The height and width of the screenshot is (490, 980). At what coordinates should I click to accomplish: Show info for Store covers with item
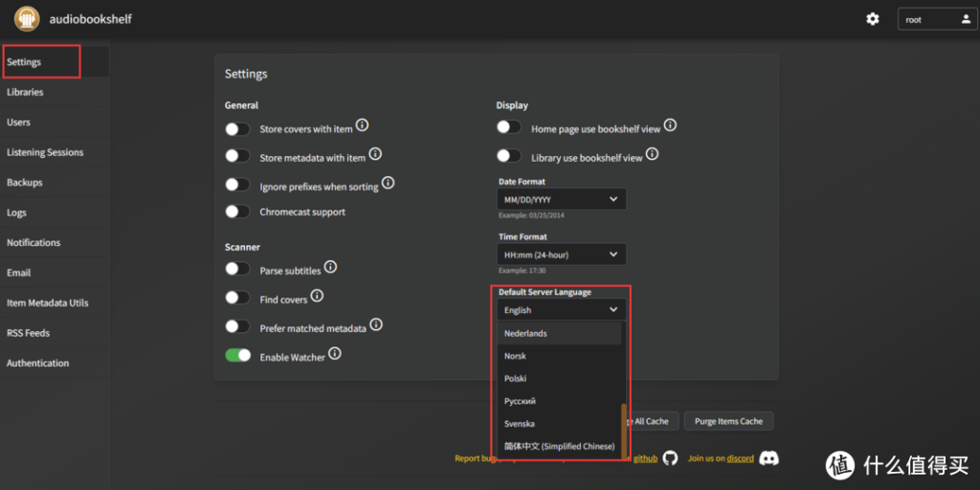pyautogui.click(x=363, y=126)
